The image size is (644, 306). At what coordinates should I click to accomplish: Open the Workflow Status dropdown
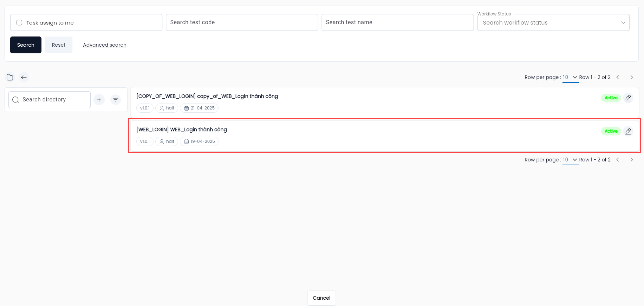point(553,22)
